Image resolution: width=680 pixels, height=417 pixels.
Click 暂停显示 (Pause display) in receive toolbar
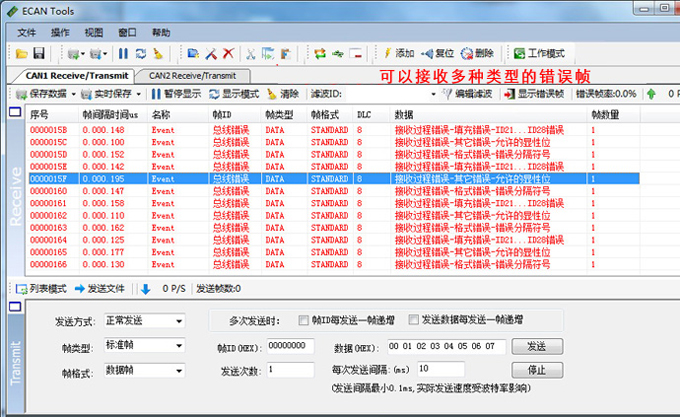tap(175, 94)
